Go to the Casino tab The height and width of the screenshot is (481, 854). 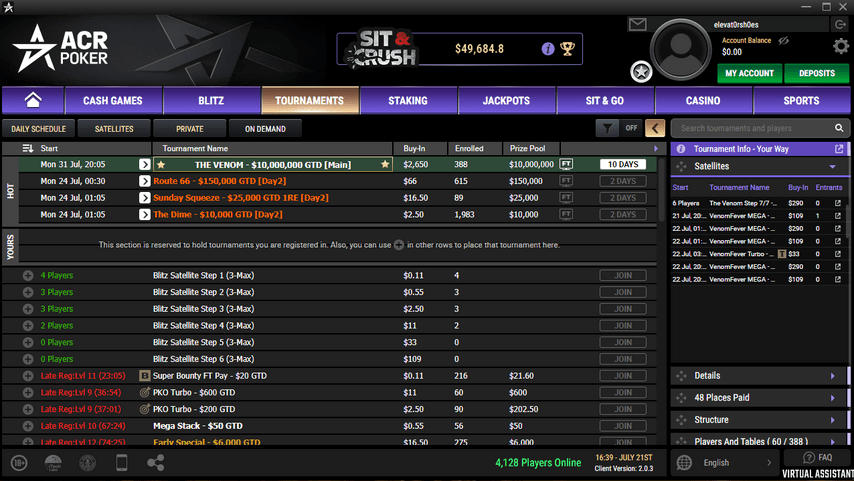pyautogui.click(x=703, y=100)
